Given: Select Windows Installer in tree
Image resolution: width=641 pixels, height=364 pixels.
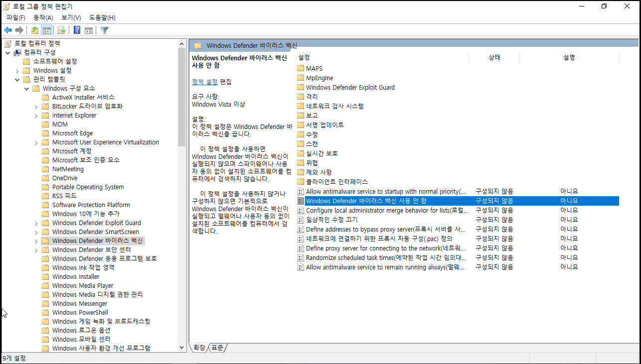Looking at the screenshot, I should tap(76, 277).
